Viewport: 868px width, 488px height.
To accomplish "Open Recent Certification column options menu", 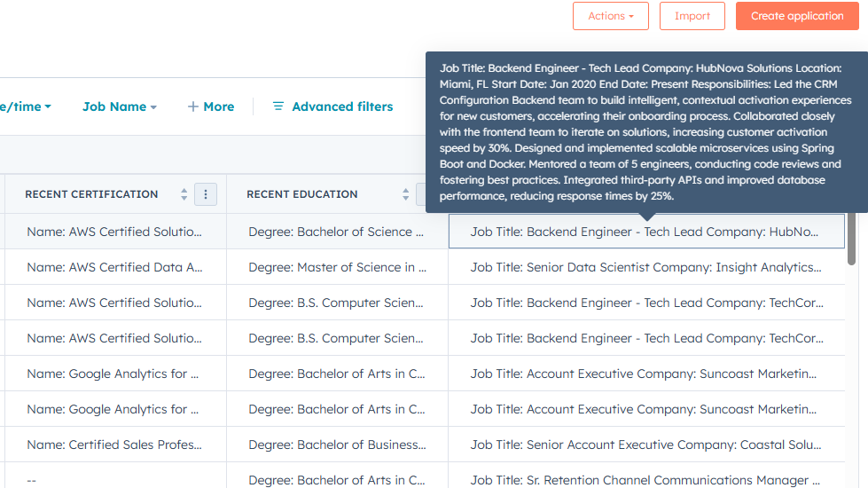I will click(206, 194).
